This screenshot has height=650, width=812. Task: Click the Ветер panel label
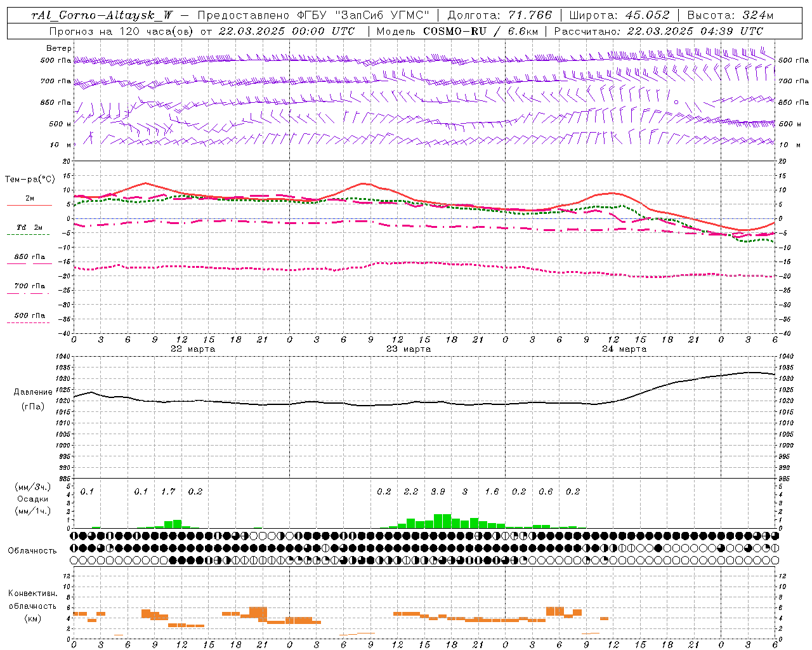coord(59,48)
